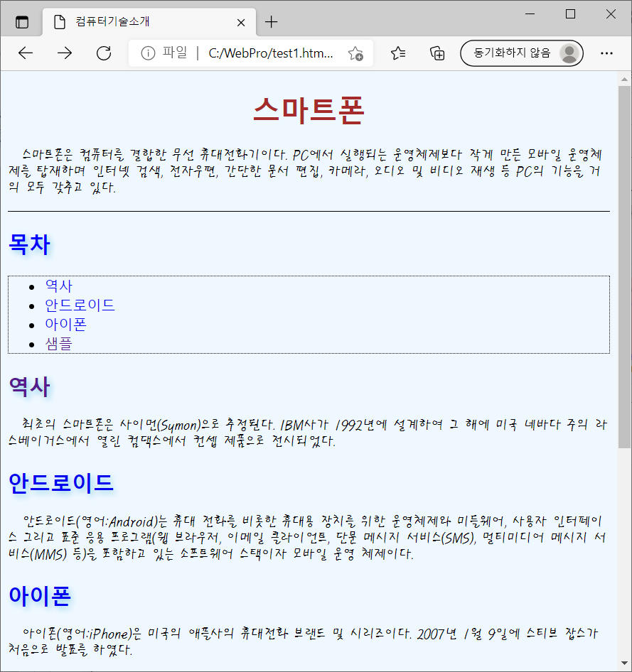This screenshot has height=672, width=632.
Task: Click scrollbar down arrow
Action: click(x=624, y=663)
